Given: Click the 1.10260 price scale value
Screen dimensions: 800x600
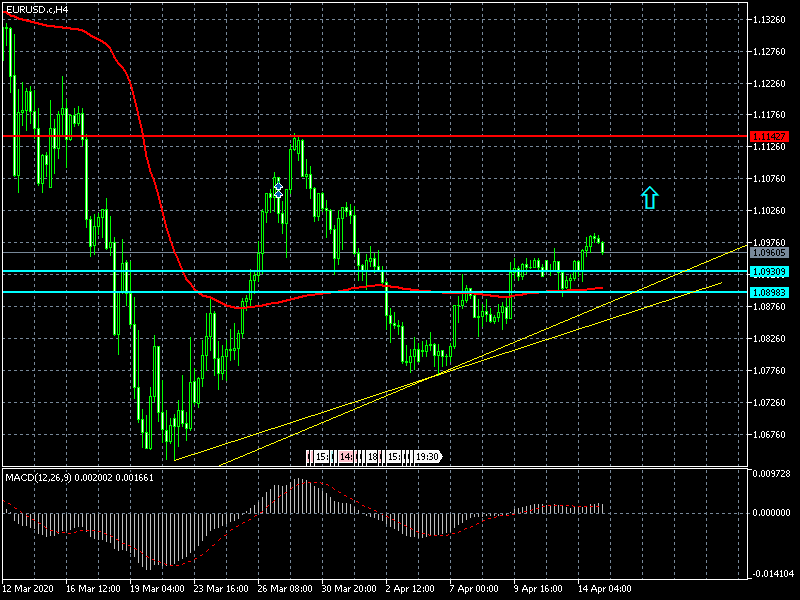Looking at the screenshot, I should (x=769, y=211).
